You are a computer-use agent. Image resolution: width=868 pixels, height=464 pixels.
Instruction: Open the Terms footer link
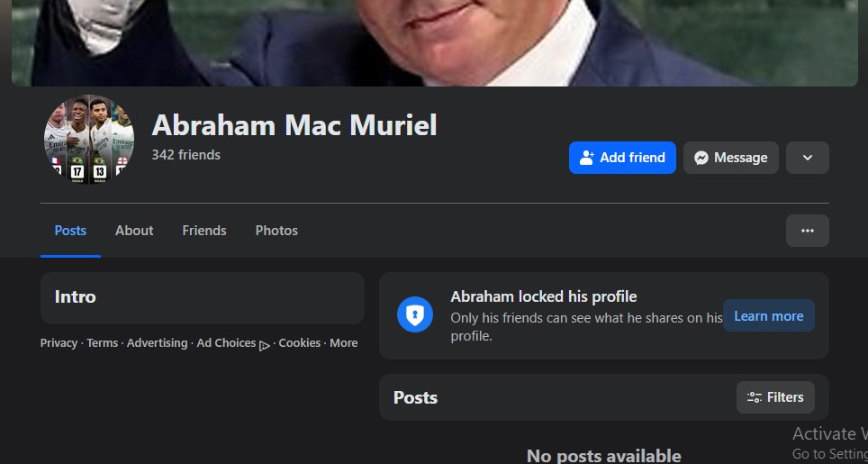(x=102, y=343)
